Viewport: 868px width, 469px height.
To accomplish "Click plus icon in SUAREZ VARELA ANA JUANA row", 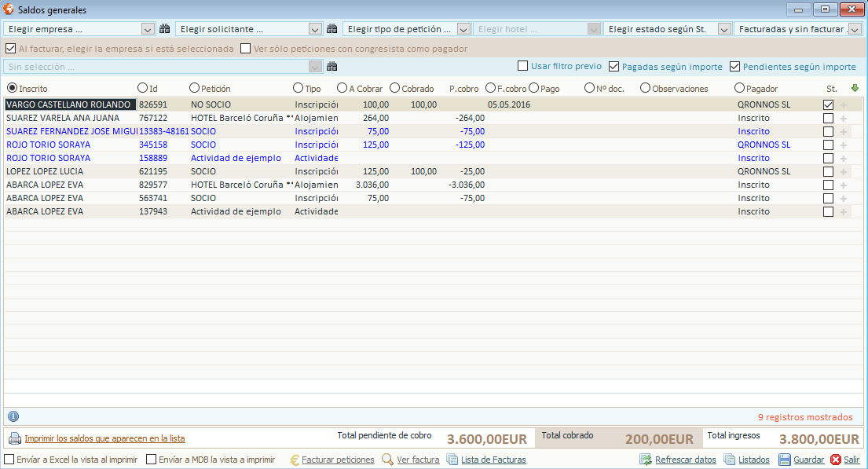I will 843,118.
